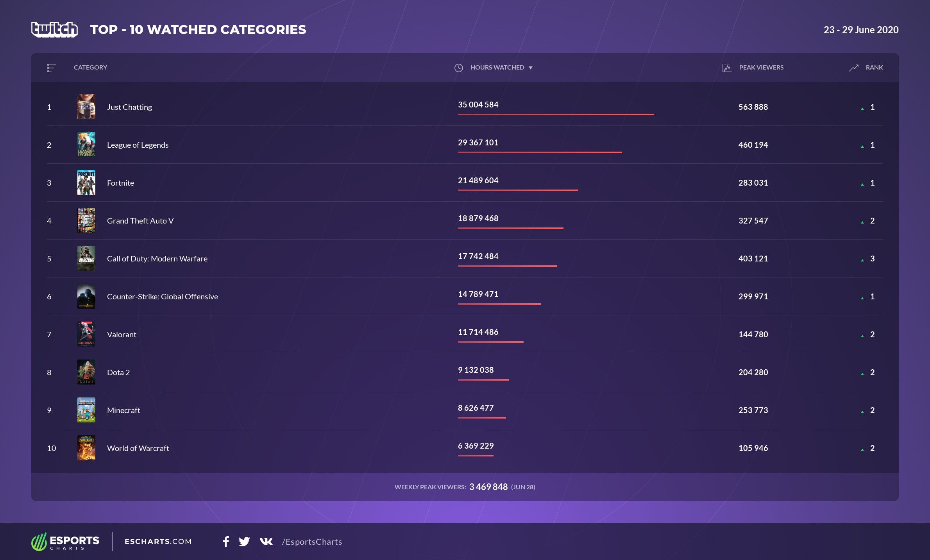
Task: Select the filter icon beside Category header
Action: [51, 68]
